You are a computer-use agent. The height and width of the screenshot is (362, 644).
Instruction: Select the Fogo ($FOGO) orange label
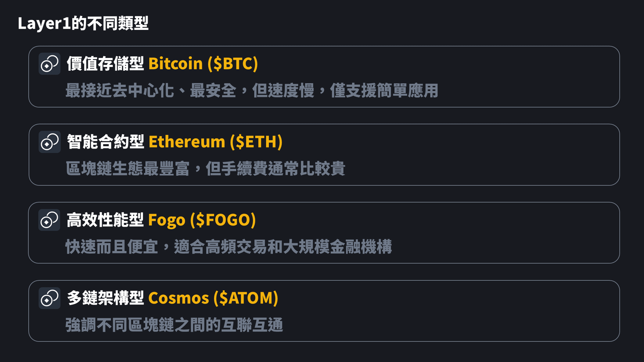point(202,220)
